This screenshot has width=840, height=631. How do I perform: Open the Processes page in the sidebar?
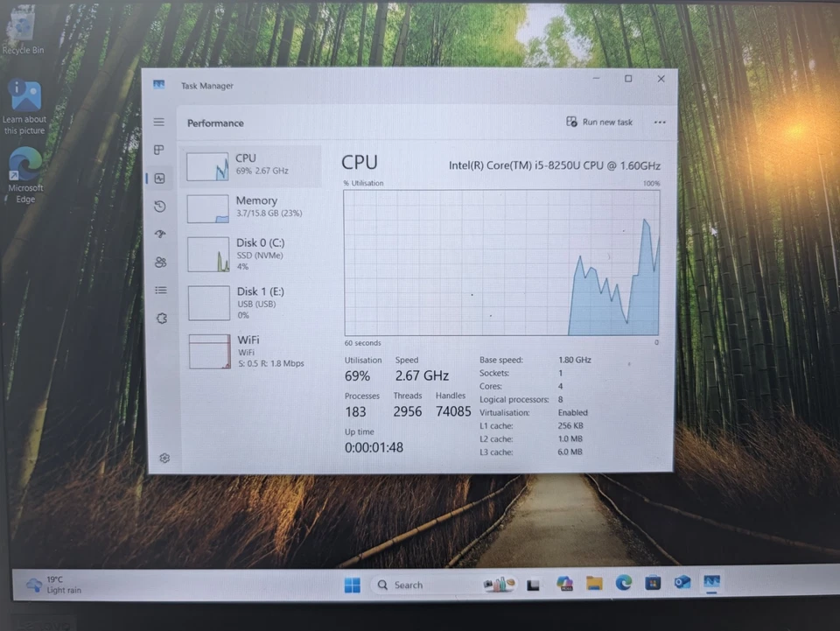point(159,150)
